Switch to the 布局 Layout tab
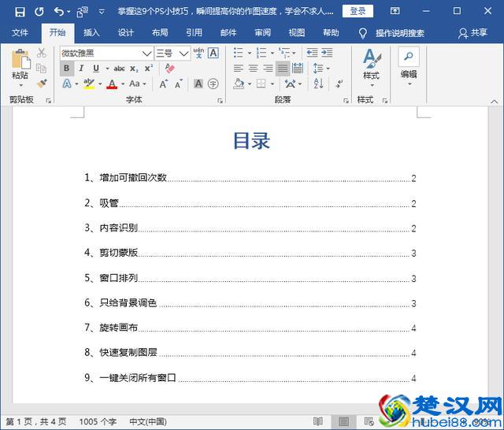This screenshot has height=430, width=504. 160,33
